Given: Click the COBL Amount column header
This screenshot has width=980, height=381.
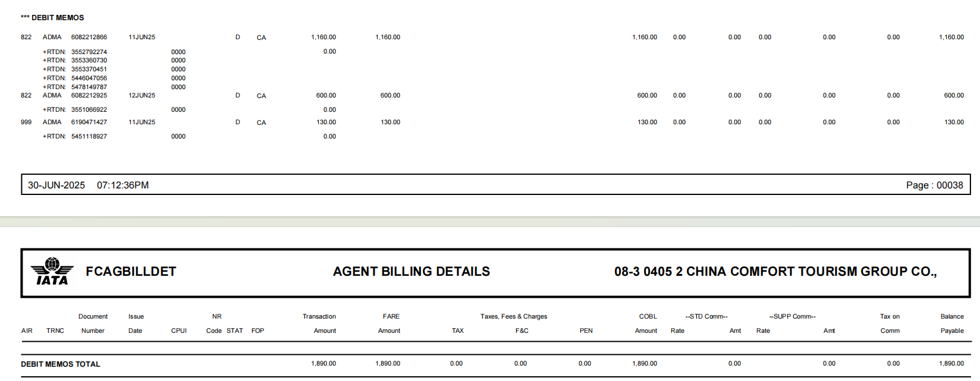Looking at the screenshot, I should click(647, 324).
